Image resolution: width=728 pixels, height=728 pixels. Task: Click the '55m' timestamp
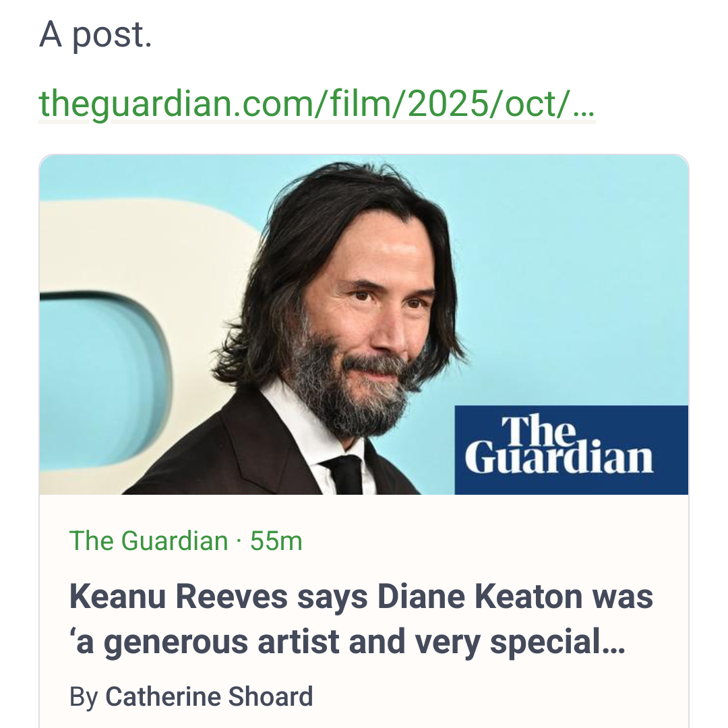(x=276, y=541)
